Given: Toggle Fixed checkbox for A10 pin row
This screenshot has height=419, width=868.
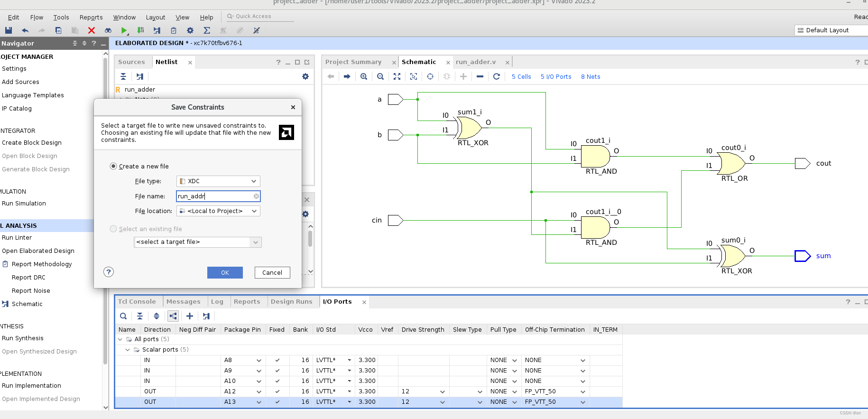Looking at the screenshot, I should click(277, 381).
